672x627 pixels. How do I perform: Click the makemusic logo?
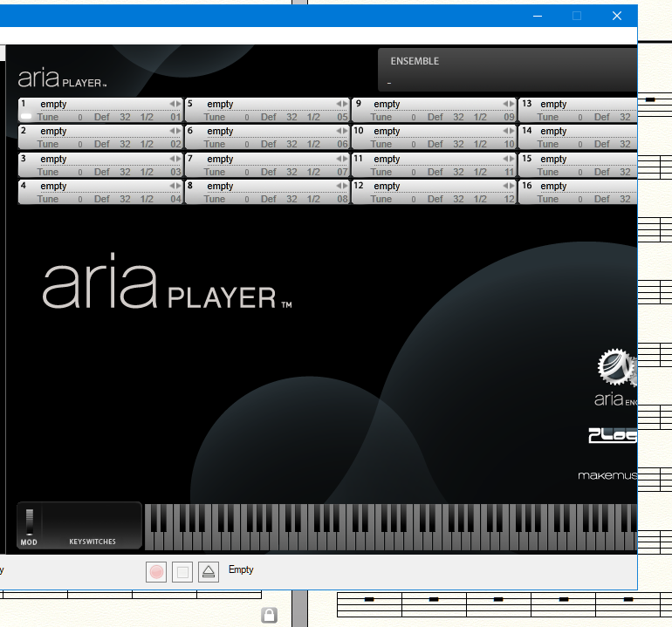(x=607, y=476)
